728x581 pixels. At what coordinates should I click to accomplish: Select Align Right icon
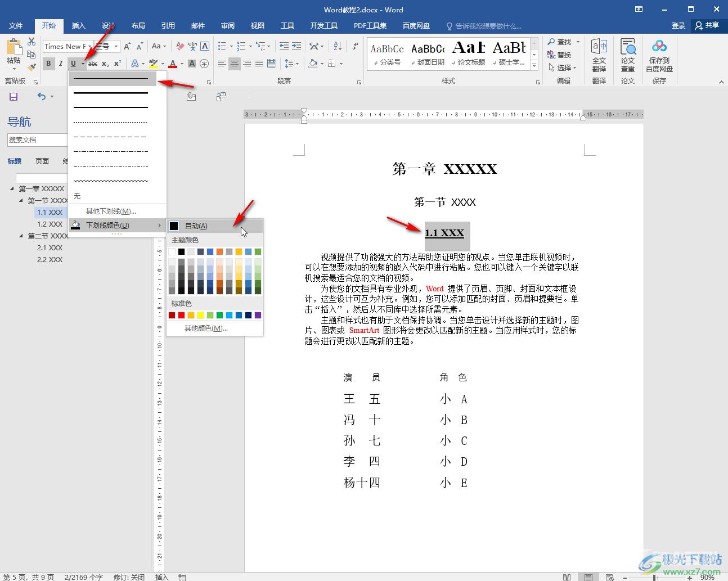(x=247, y=64)
